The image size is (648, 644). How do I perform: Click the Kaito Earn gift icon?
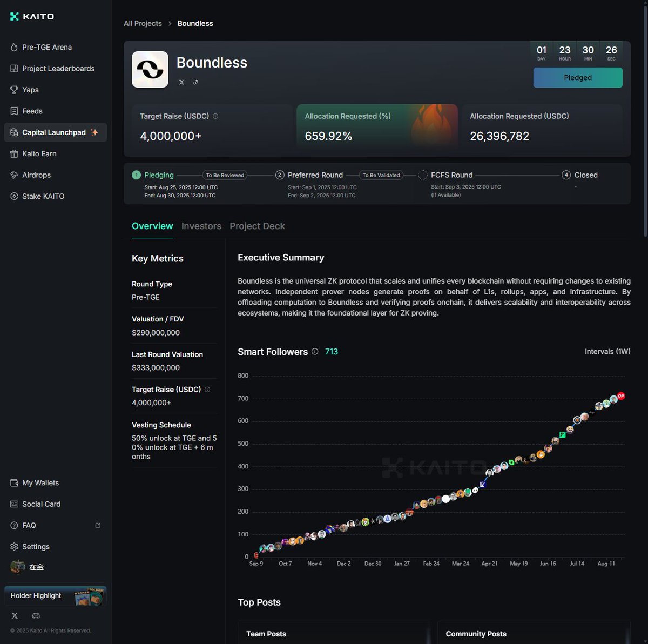click(14, 153)
